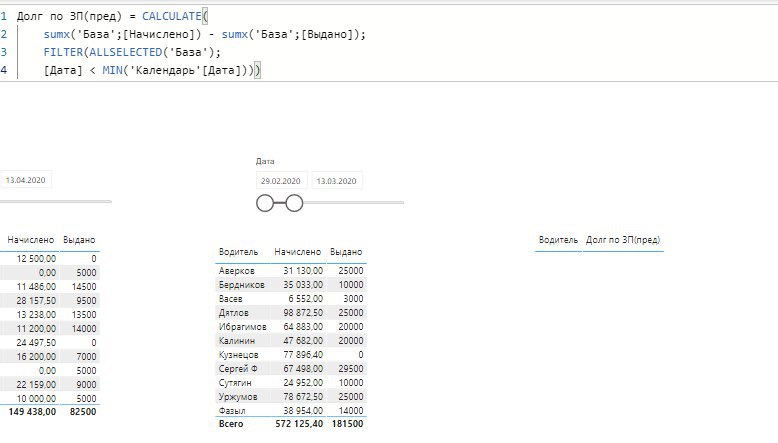Click the CALCULATE function in the formula

click(x=172, y=16)
